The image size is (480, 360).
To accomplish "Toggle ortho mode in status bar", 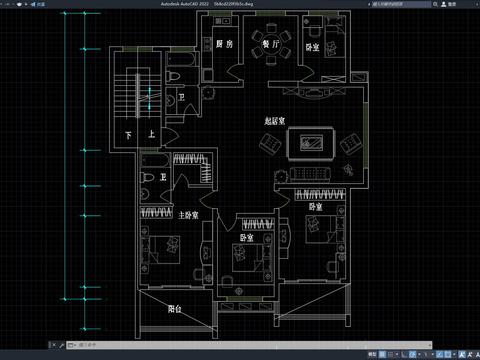I will tap(404, 354).
